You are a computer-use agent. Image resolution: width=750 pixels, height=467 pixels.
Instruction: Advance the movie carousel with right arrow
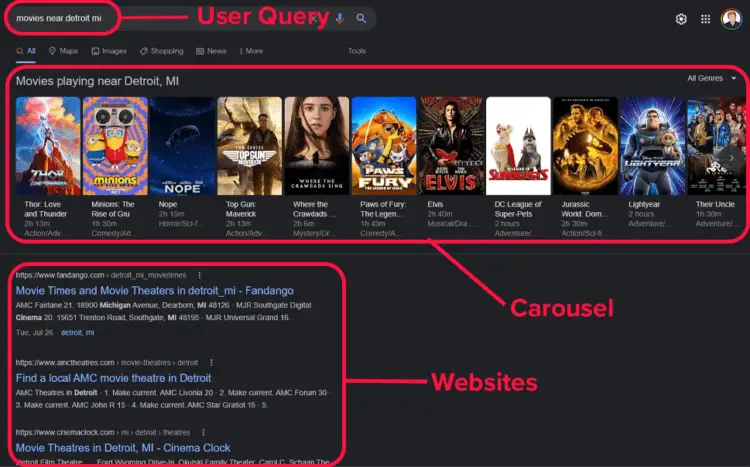coord(731,158)
